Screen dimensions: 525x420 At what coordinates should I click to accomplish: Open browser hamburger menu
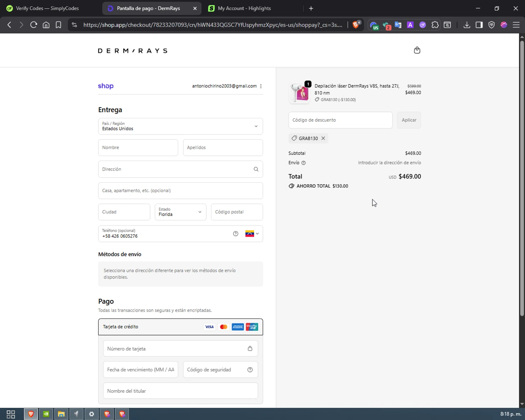pyautogui.click(x=516, y=25)
